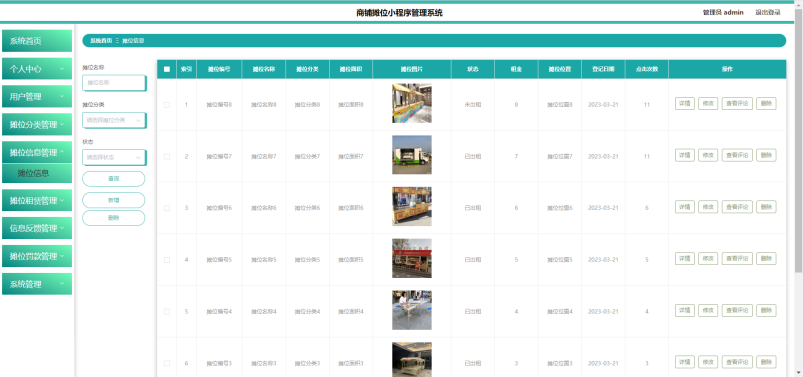The height and width of the screenshot is (377, 803).
Task: Click the 管理员 admin label in header
Action: 723,12
